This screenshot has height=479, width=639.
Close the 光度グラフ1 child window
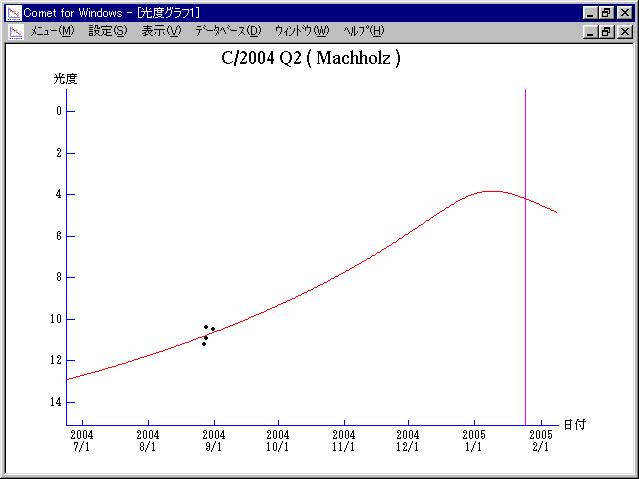pos(624,31)
